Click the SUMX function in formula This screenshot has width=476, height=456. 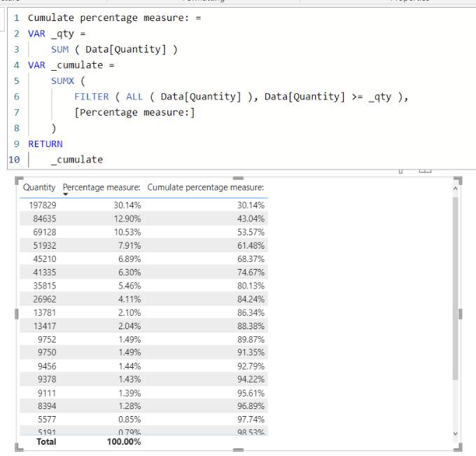coord(62,81)
